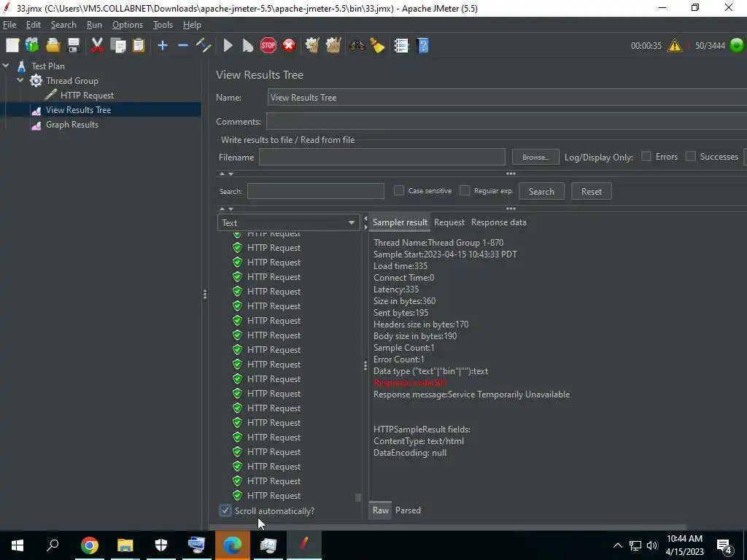Show hidden system tray icons chevron
This screenshot has height=560, width=747.
tap(617, 545)
